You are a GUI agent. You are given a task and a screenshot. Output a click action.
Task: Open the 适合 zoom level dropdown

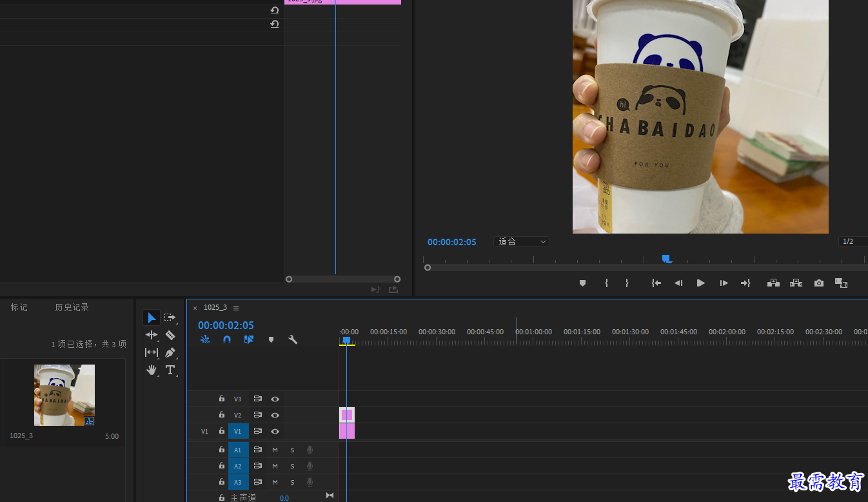pos(521,241)
